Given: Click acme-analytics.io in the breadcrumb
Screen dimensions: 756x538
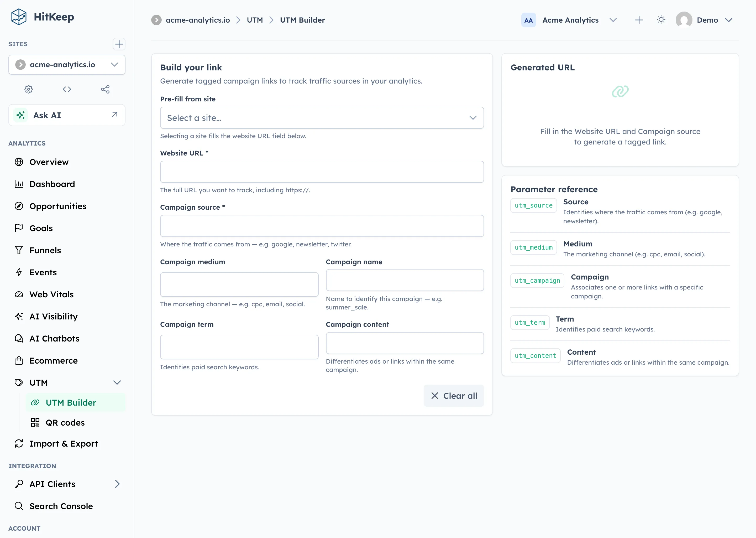Looking at the screenshot, I should [198, 20].
